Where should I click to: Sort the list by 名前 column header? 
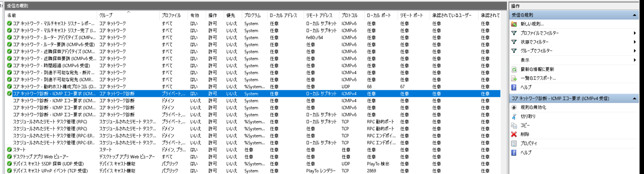(51, 15)
